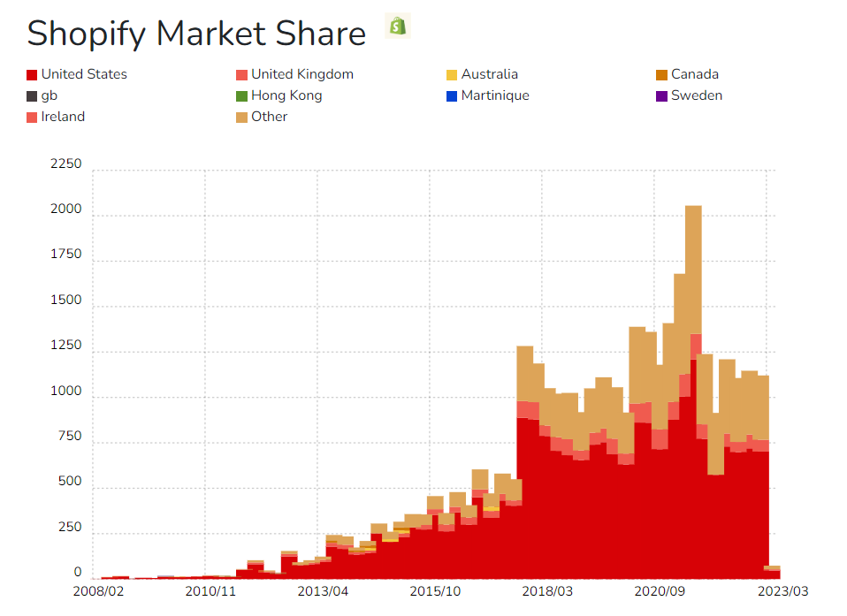Click the United Kingdom legend swatch
Image resolution: width=847 pixels, height=616 pixels.
(x=242, y=75)
